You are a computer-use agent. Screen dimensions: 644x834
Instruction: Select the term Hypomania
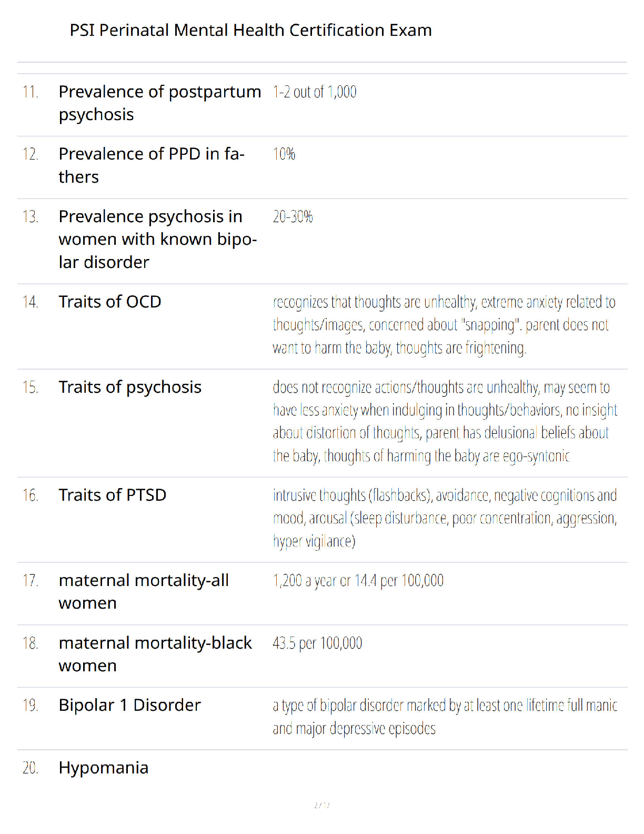coord(103,768)
